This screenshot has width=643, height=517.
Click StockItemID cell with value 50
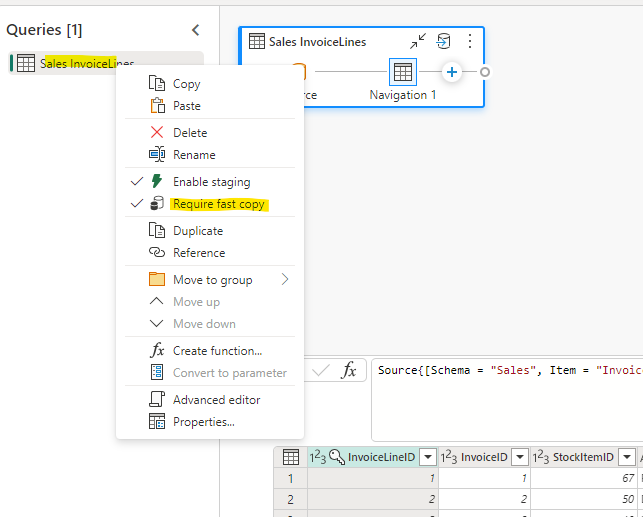pyautogui.click(x=584, y=499)
